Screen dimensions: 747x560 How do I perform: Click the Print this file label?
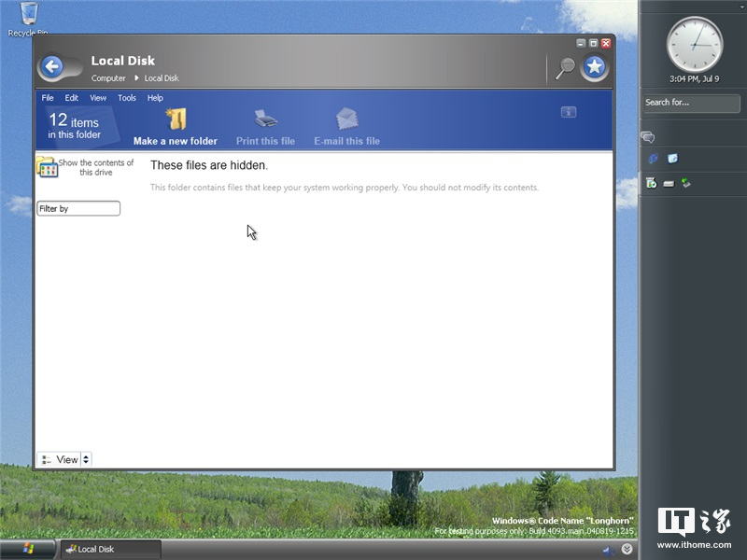click(265, 141)
